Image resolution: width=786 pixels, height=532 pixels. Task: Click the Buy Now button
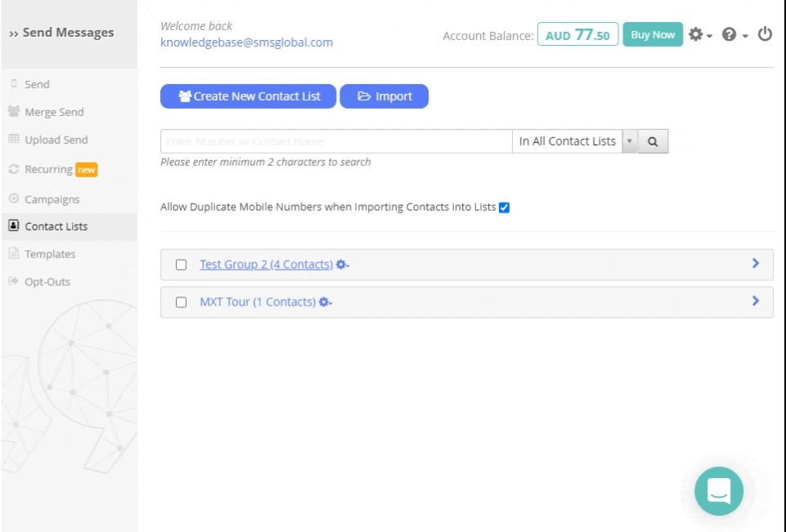[x=653, y=34]
